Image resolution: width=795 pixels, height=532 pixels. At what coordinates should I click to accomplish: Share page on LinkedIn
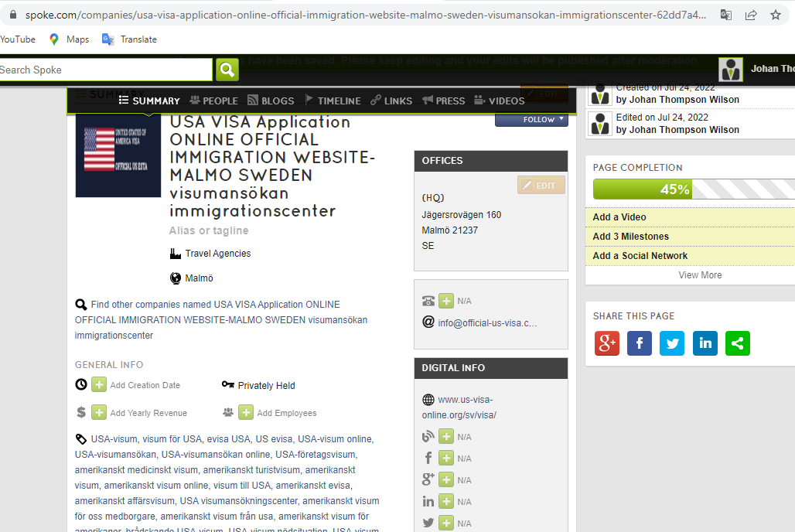click(x=705, y=343)
